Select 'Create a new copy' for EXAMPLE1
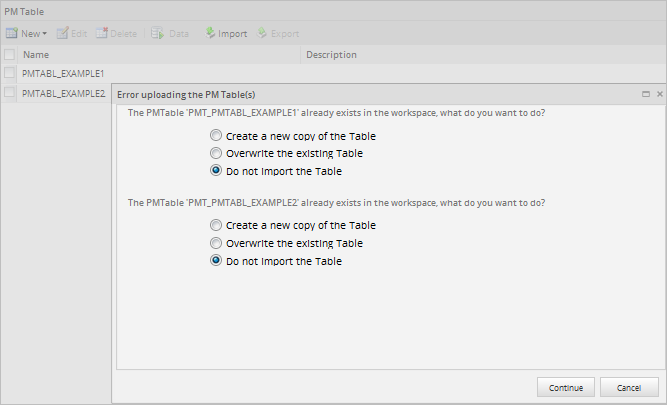Screen dimensions: 667x405 (x=216, y=135)
